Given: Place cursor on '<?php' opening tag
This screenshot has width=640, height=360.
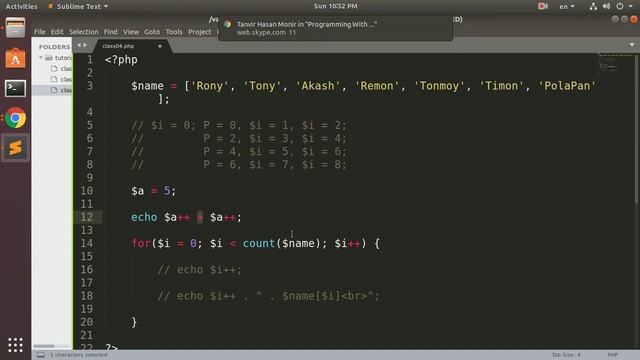Looking at the screenshot, I should click(121, 60).
